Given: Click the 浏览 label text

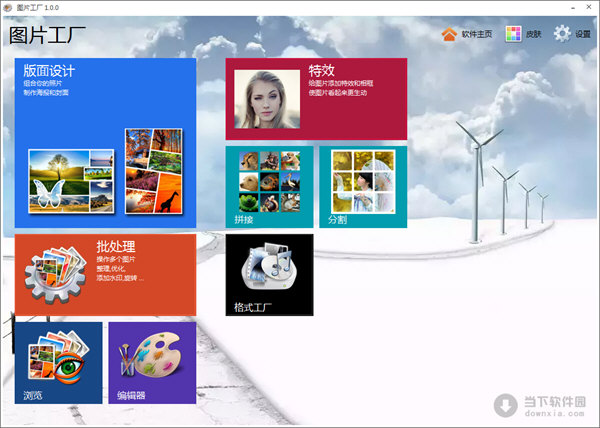Looking at the screenshot, I should pos(33,395).
